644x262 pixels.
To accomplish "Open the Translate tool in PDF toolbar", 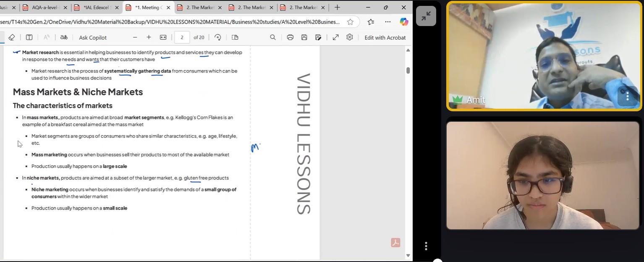I will pyautogui.click(x=64, y=37).
